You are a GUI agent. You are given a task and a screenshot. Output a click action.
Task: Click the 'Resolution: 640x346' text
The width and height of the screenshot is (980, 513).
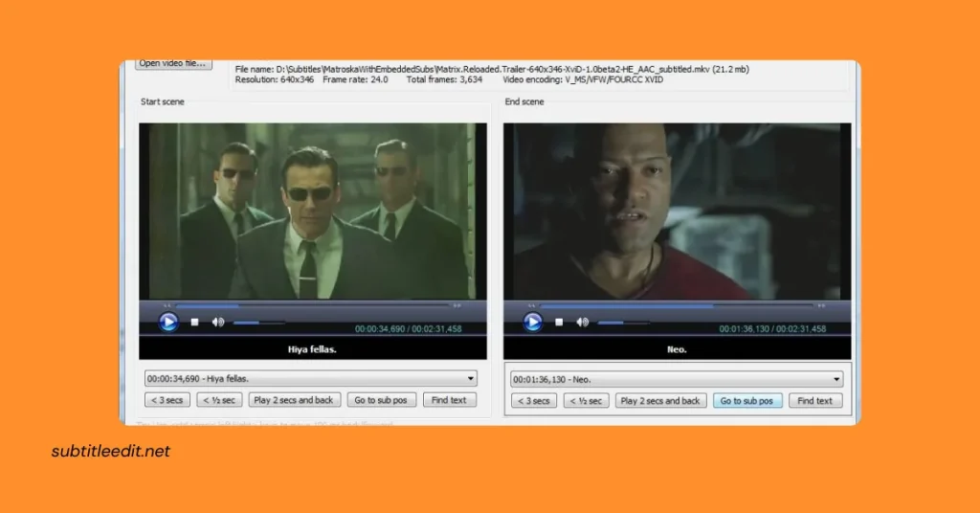pos(275,80)
